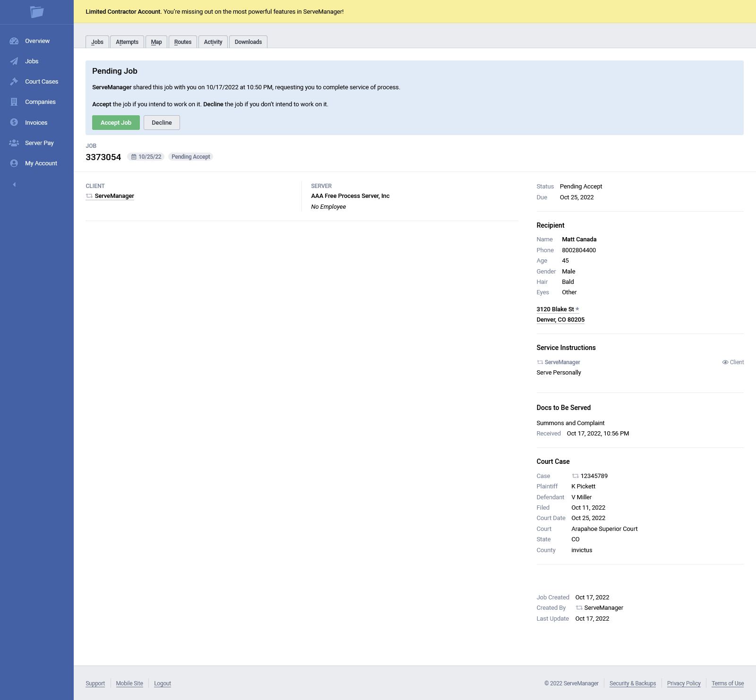
Task: Decline the pending job
Action: point(162,123)
